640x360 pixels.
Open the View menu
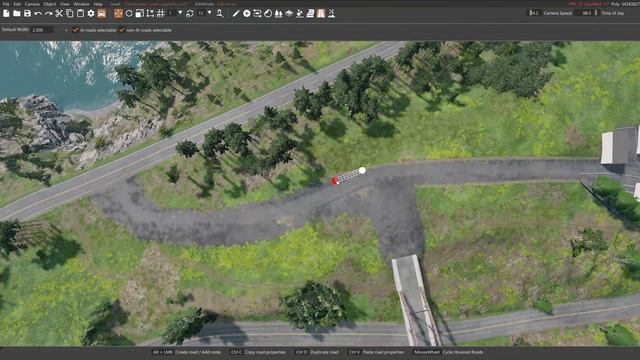click(x=65, y=4)
